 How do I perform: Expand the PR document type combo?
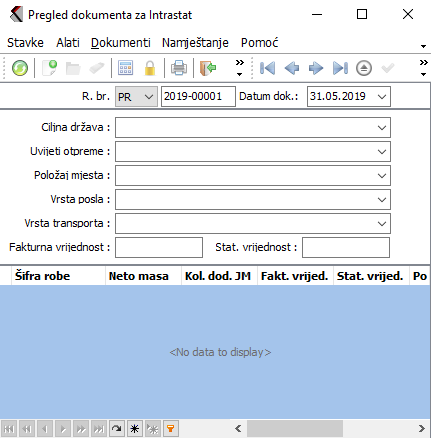coord(149,97)
